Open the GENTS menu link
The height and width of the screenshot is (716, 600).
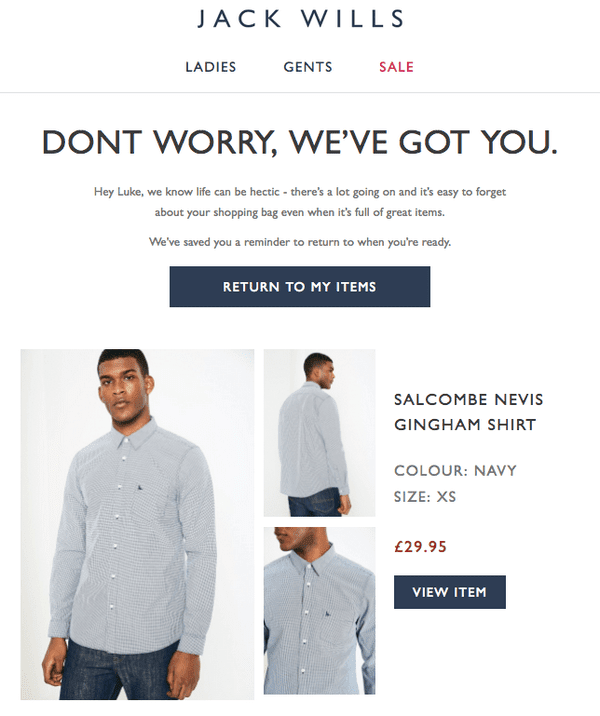pyautogui.click(x=308, y=67)
